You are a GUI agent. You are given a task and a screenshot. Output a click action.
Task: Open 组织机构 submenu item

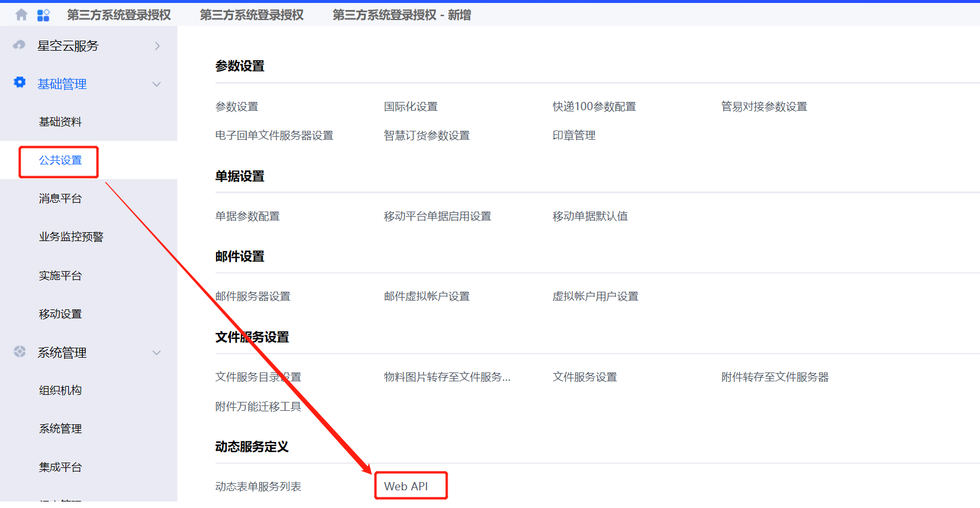click(x=60, y=390)
